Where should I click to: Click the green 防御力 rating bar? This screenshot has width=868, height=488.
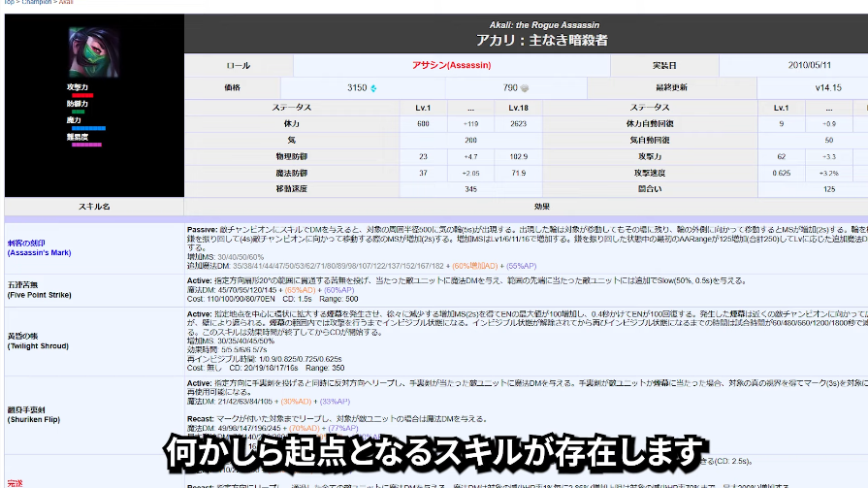[x=78, y=112]
